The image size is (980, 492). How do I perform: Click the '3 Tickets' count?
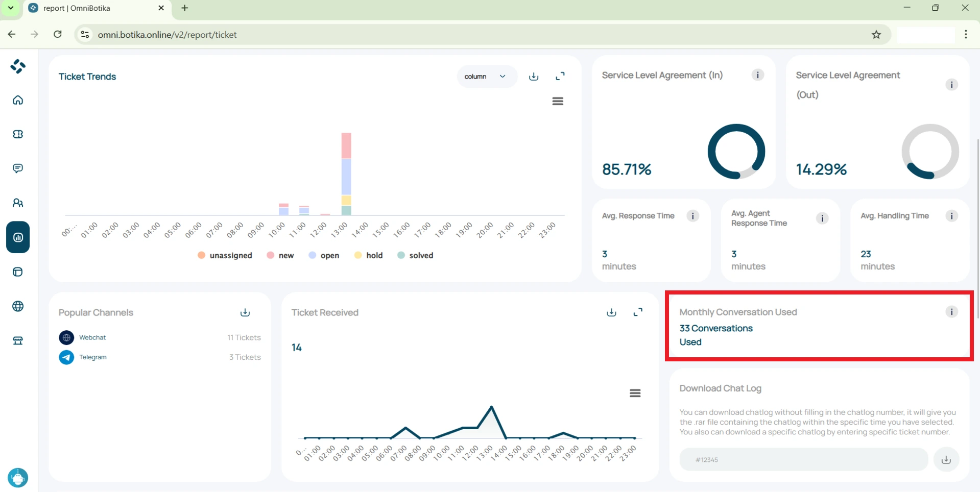tap(245, 357)
